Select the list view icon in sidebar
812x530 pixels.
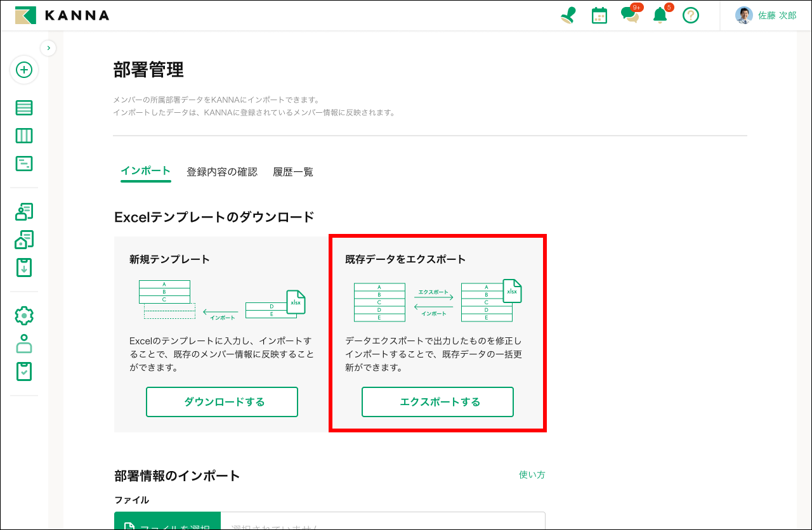(x=24, y=107)
